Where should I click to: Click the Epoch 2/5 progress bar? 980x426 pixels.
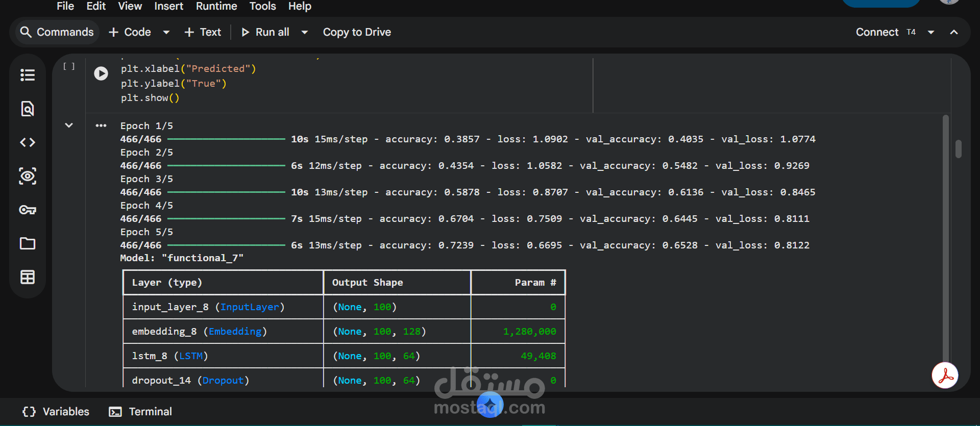pyautogui.click(x=226, y=165)
